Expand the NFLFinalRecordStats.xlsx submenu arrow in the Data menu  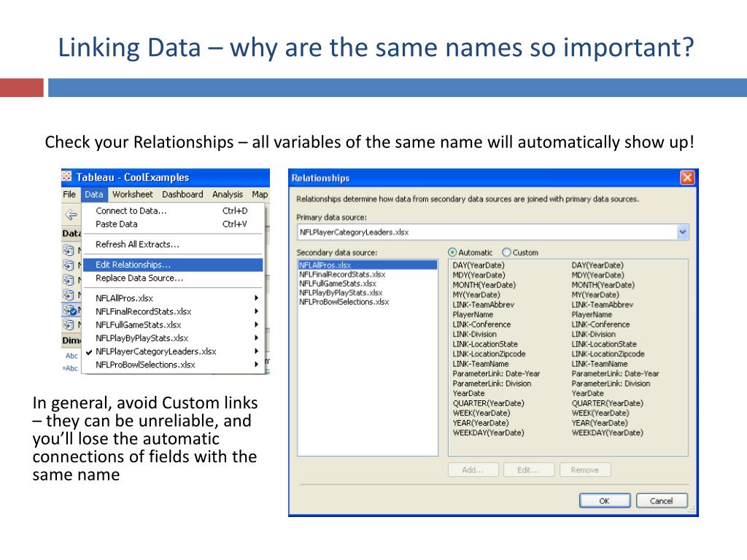256,311
